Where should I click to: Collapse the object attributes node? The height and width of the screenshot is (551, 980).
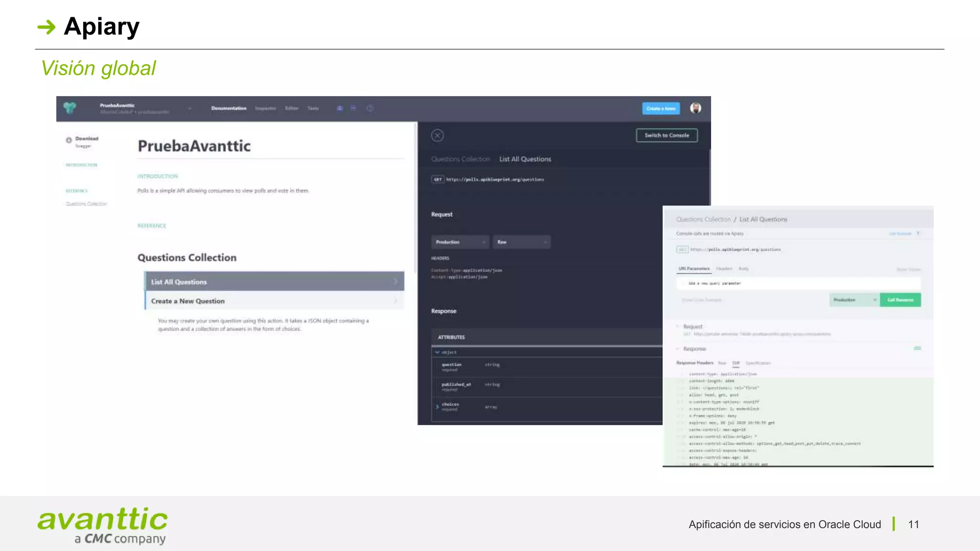pos(437,353)
